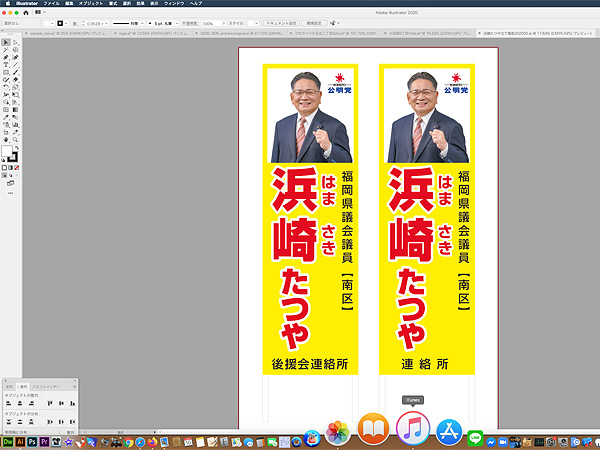This screenshot has height=450, width=600.
Task: Select the Perspective Grid tool
Action: click(x=15, y=102)
